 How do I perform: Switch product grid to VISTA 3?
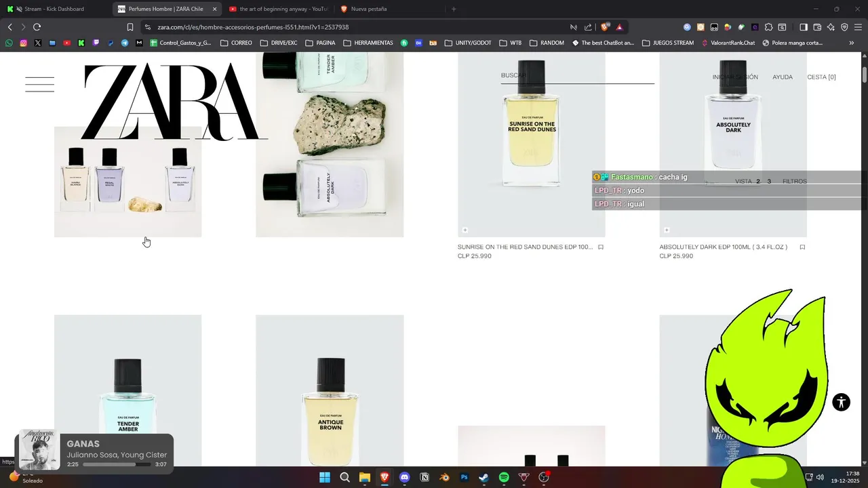(769, 182)
